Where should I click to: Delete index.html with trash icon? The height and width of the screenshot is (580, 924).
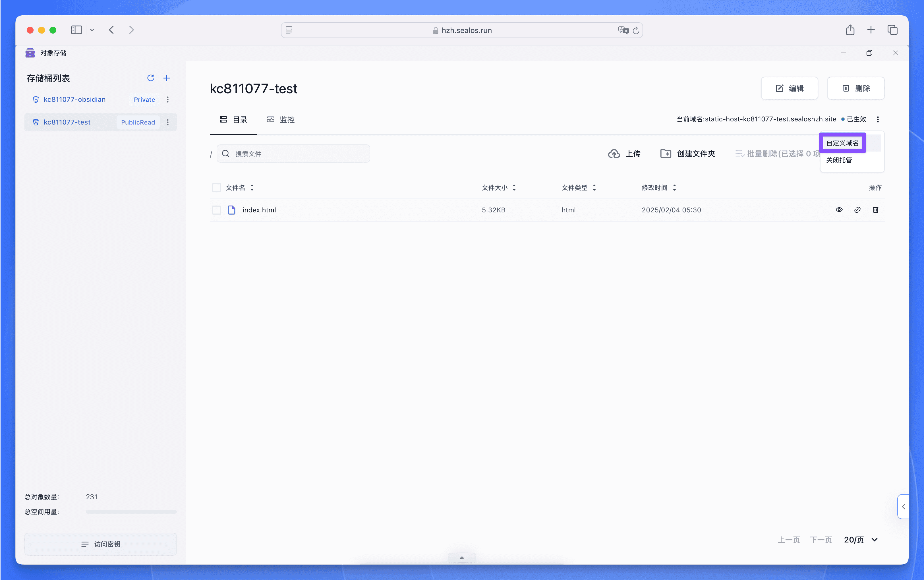pyautogui.click(x=876, y=210)
